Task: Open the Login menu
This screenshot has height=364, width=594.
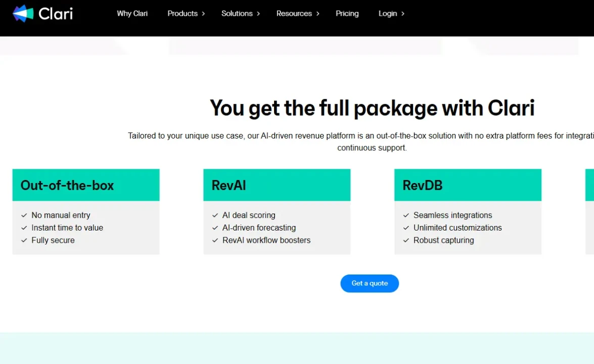Action: tap(388, 14)
